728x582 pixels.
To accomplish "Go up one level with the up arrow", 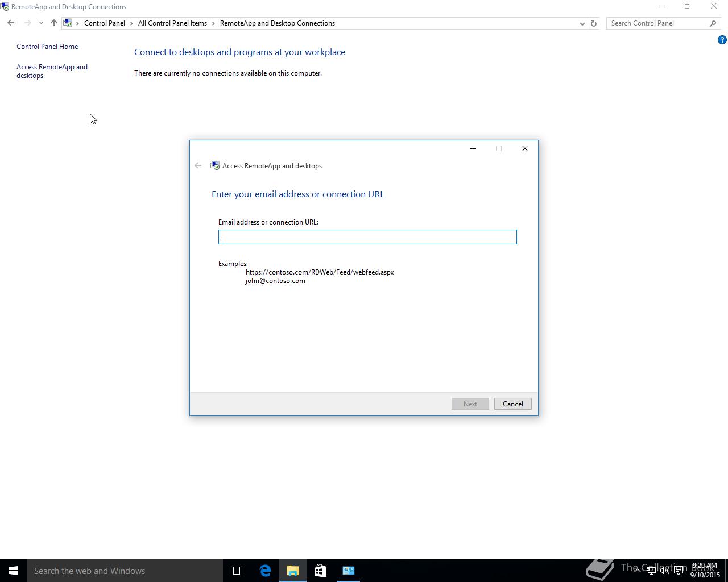I will coord(54,23).
